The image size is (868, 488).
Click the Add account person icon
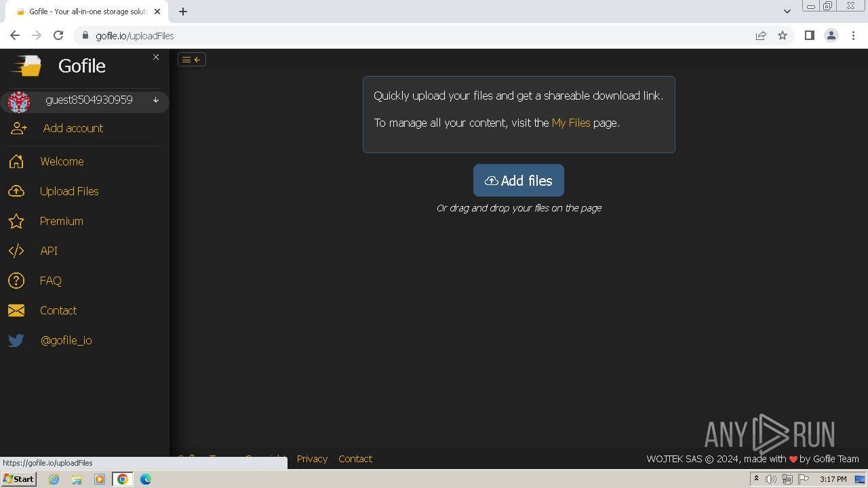[x=19, y=128]
